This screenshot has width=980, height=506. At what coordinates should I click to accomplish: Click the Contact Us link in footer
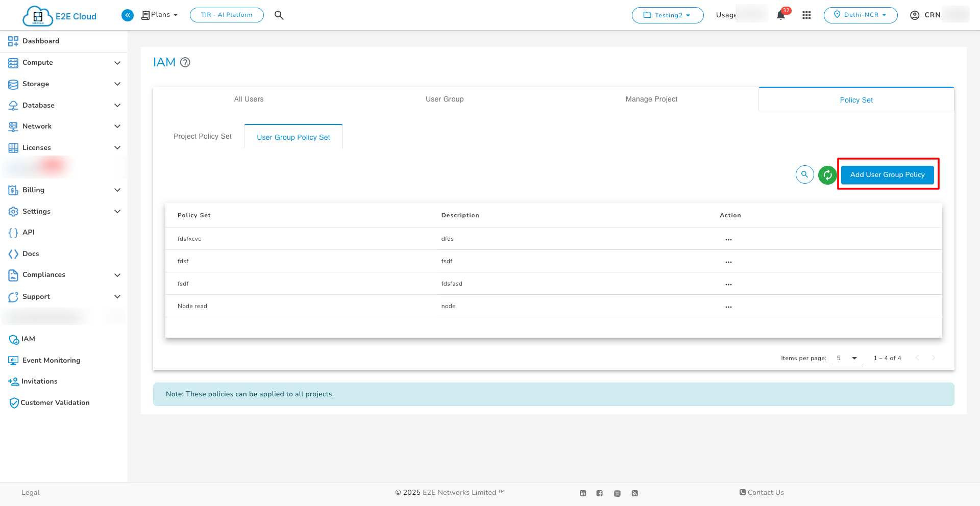(x=762, y=492)
